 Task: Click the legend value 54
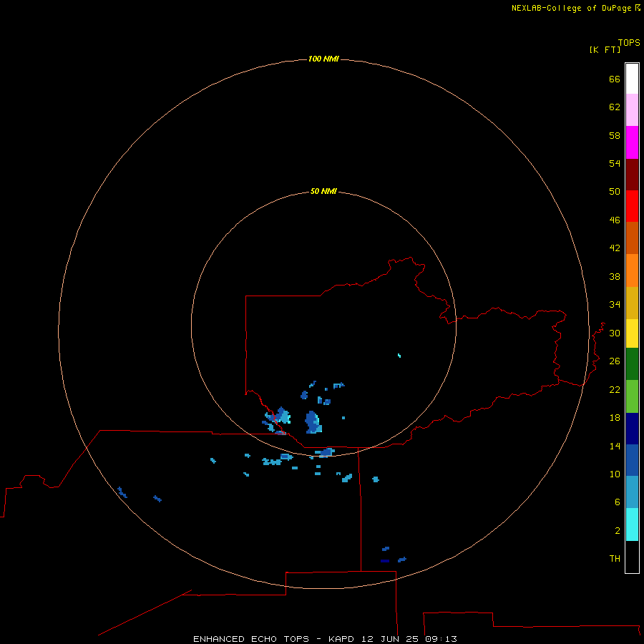(x=615, y=163)
